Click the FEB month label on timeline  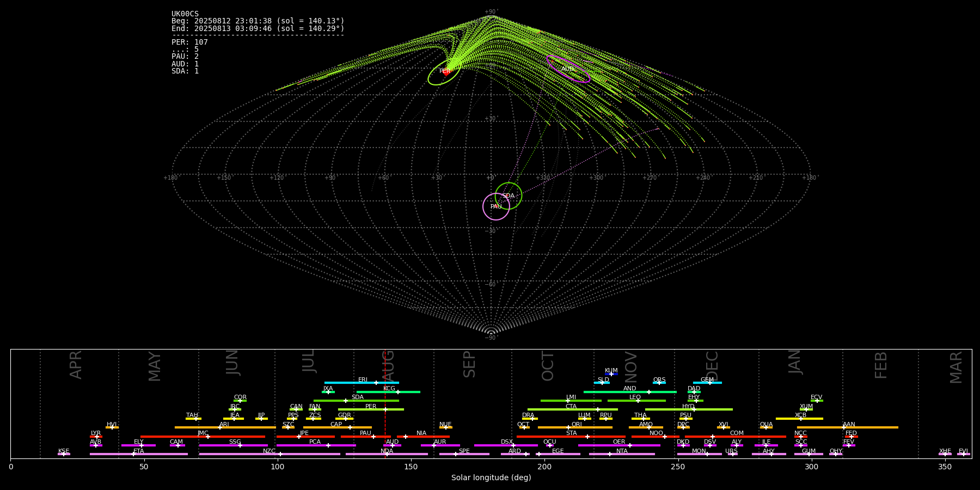coord(881,365)
